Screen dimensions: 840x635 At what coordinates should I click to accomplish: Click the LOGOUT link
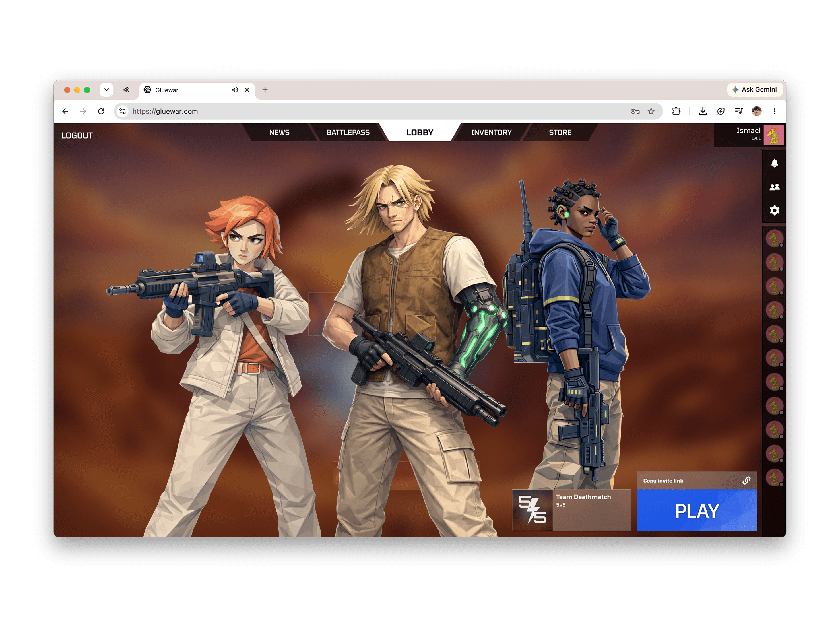[x=77, y=136]
